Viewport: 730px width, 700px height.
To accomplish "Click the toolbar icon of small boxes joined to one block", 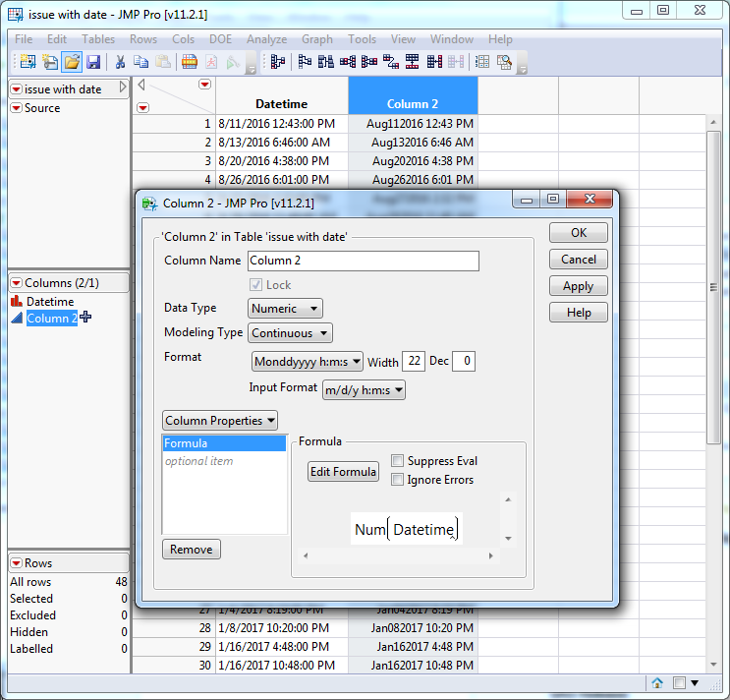I will click(x=348, y=62).
